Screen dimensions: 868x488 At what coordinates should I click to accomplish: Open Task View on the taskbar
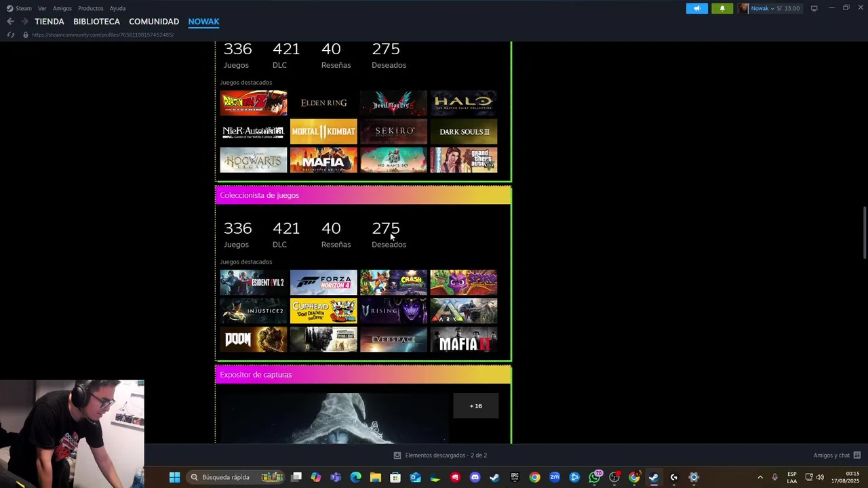tap(296, 477)
